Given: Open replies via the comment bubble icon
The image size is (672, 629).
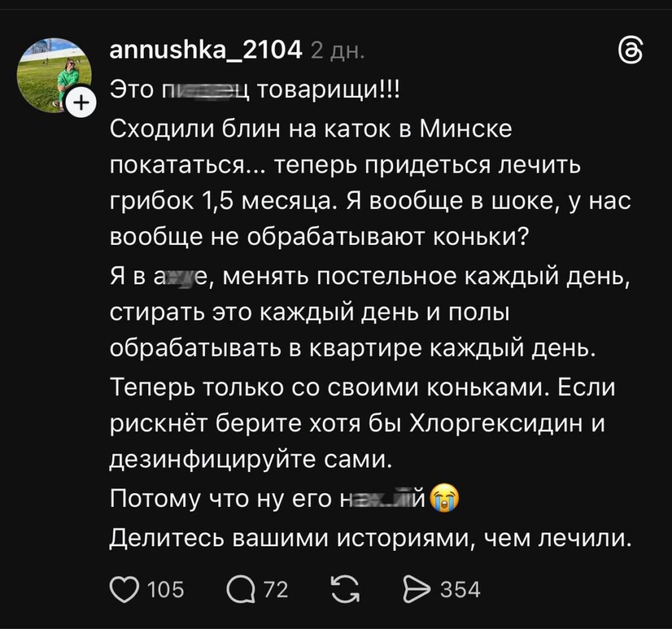Looking at the screenshot, I should coord(240,589).
